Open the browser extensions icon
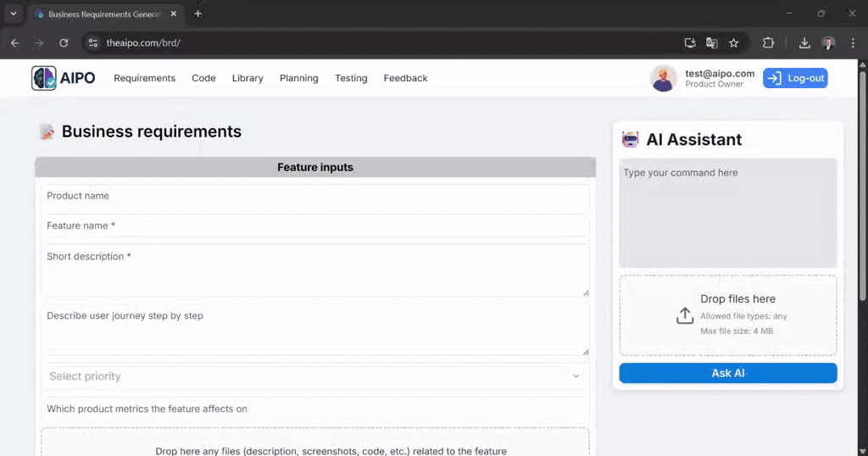 768,42
